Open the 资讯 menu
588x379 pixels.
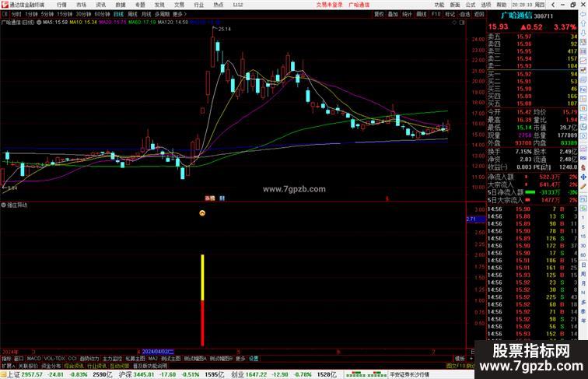pyautogui.click(x=100, y=5)
